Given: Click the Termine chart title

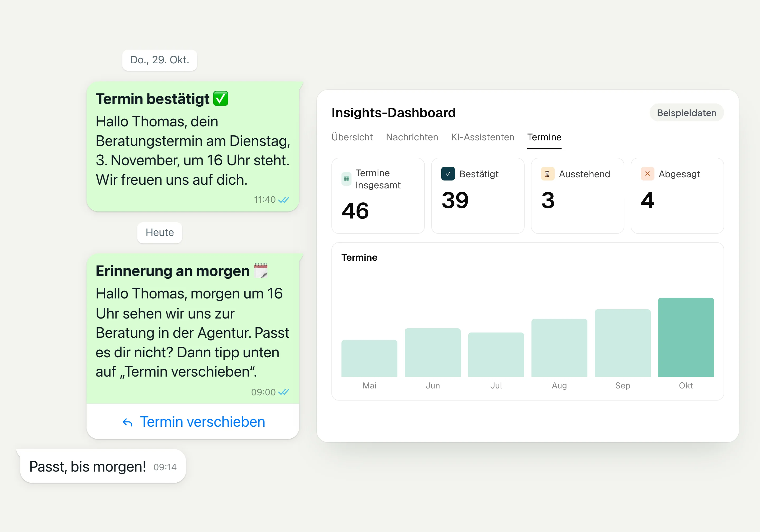Looking at the screenshot, I should point(359,258).
